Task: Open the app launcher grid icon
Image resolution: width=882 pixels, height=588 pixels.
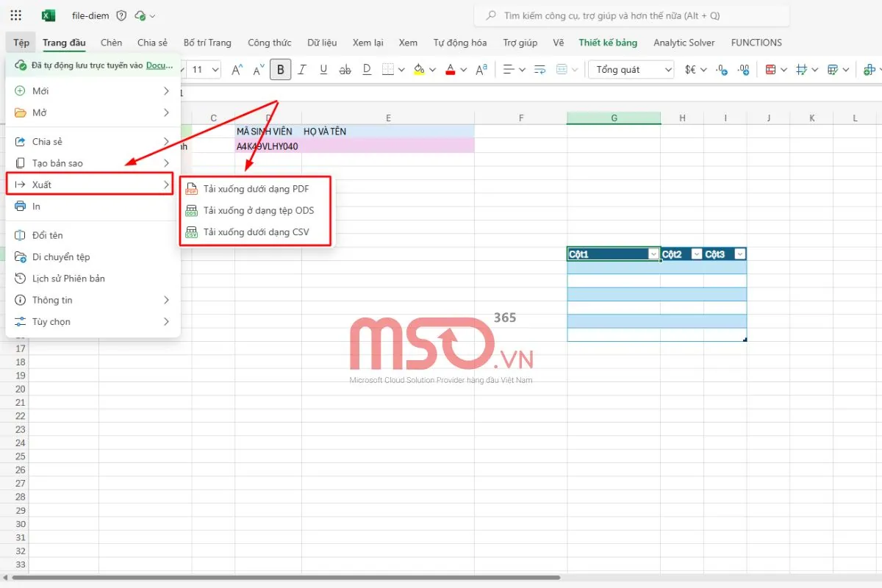Action: click(x=16, y=15)
